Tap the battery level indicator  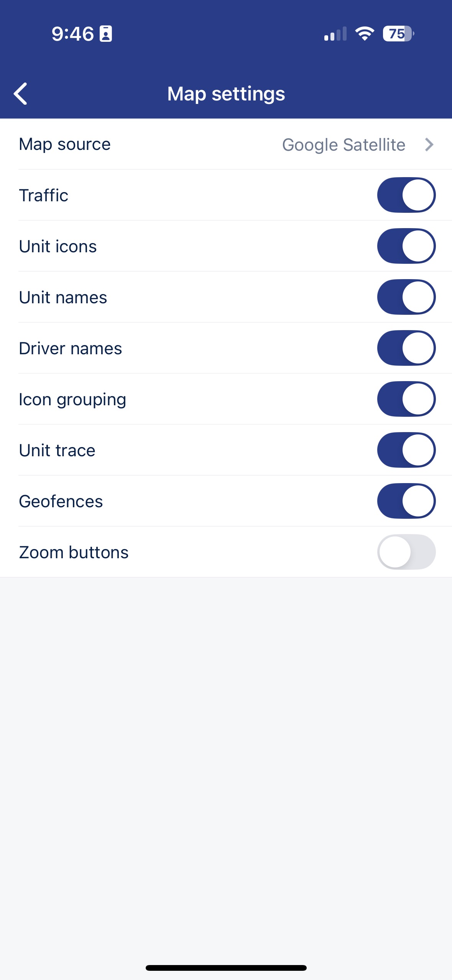[398, 34]
